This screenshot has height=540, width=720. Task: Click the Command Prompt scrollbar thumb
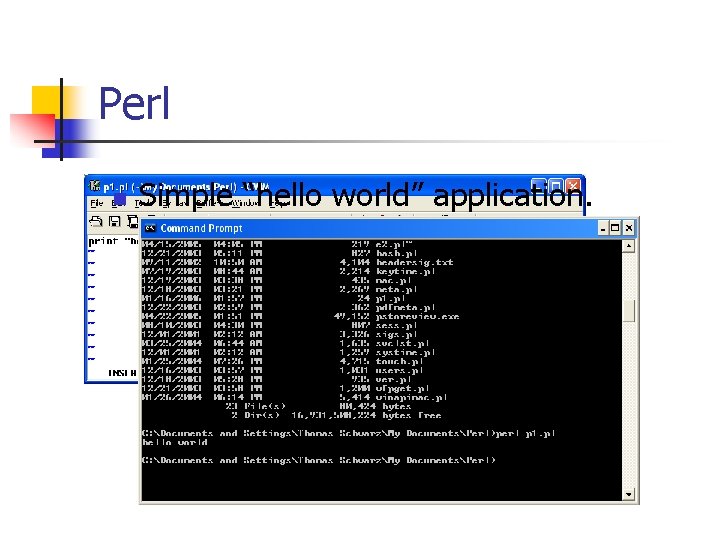click(629, 311)
